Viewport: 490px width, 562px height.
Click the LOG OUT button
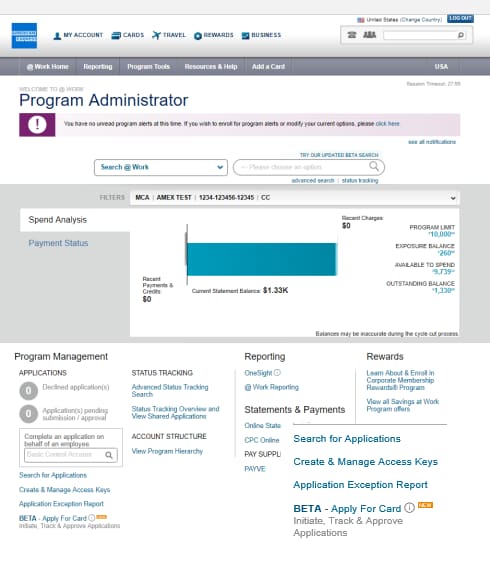(x=460, y=19)
